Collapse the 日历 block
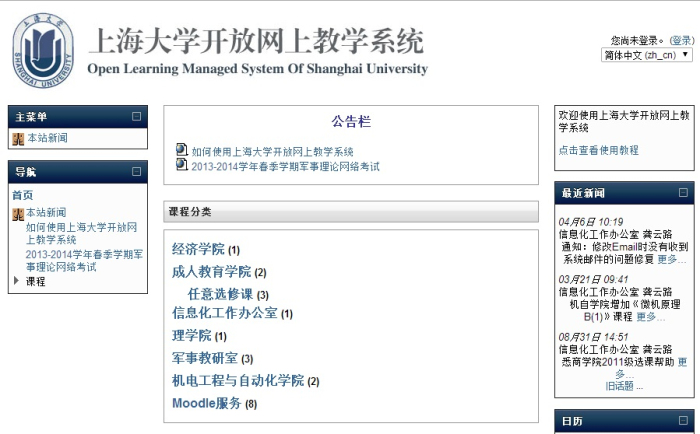The height and width of the screenshot is (434, 700). coord(683,420)
